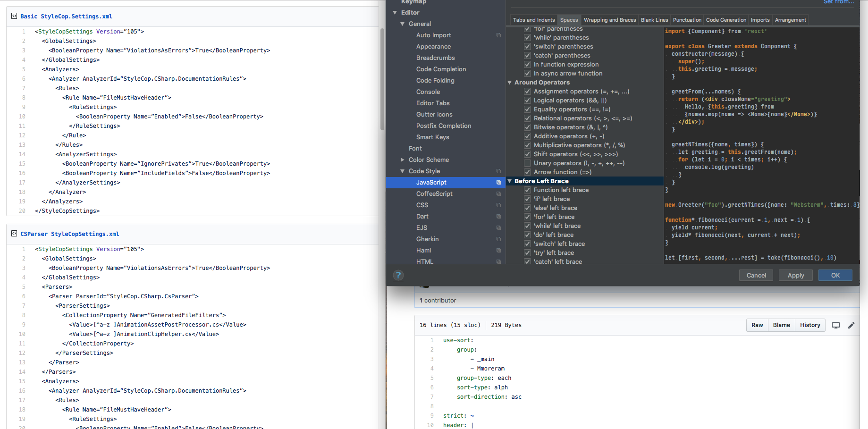Click the scheme icon beside Code Style
Screen dimensions: 868x429
(x=498, y=171)
